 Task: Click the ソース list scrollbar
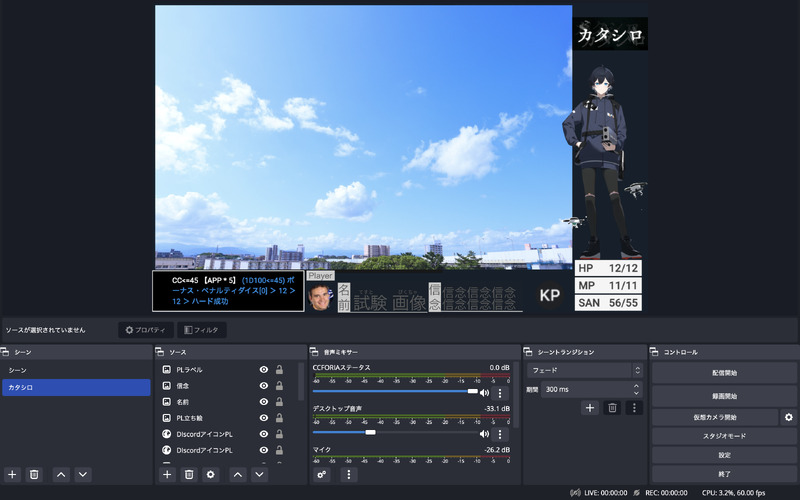point(301,382)
